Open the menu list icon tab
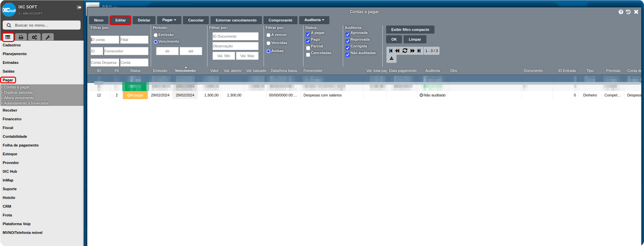644x246 pixels. pos(8,37)
